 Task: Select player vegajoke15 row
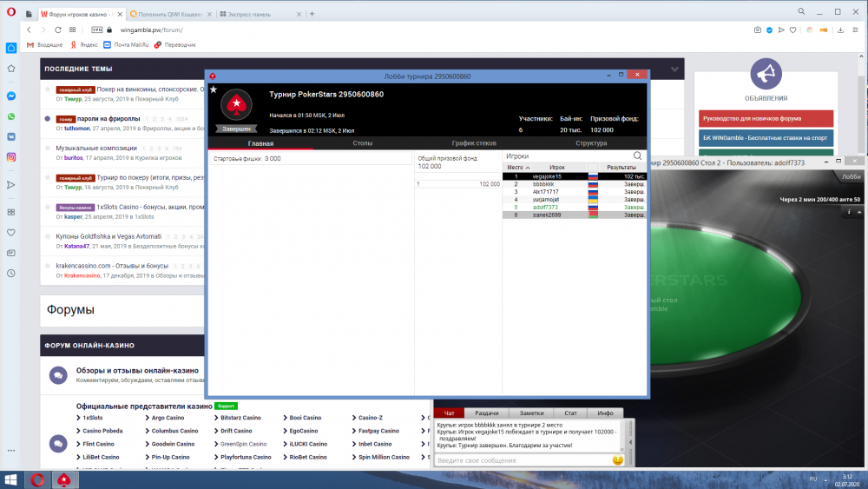tap(574, 176)
